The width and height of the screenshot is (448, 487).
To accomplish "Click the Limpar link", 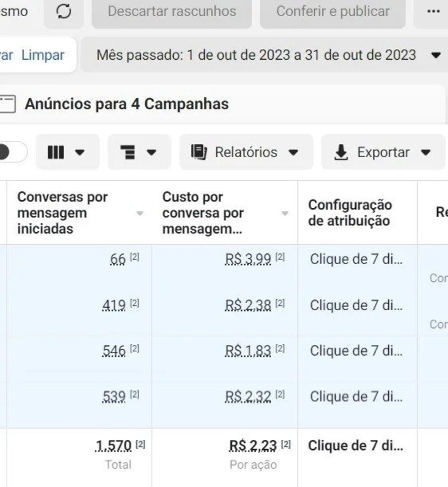I will point(43,55).
